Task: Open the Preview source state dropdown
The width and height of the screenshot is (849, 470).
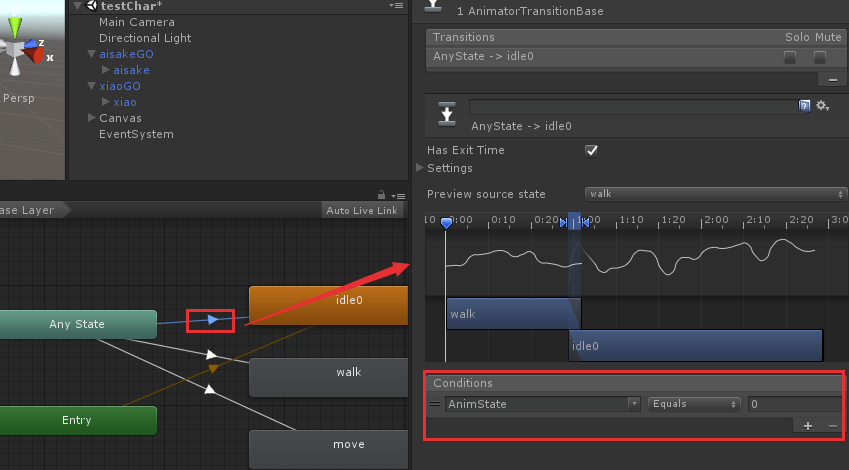Action: pyautogui.click(x=715, y=194)
